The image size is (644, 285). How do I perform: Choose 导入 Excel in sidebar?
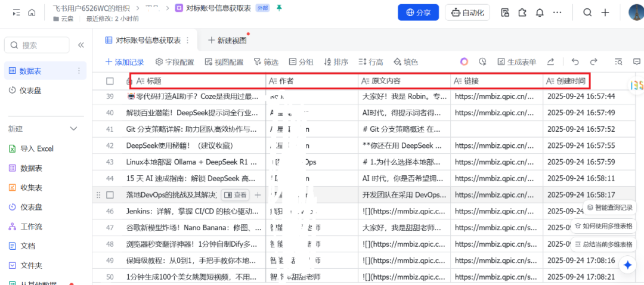[32, 148]
